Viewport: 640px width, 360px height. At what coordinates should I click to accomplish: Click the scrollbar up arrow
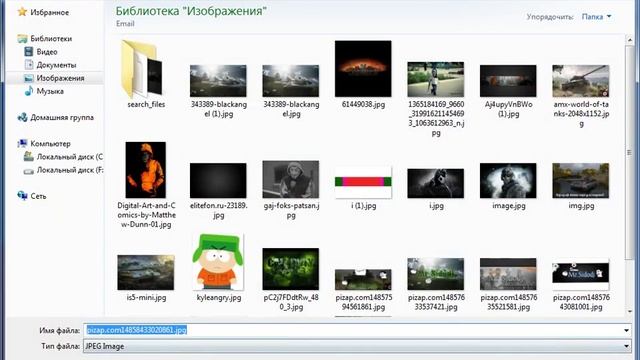629,40
